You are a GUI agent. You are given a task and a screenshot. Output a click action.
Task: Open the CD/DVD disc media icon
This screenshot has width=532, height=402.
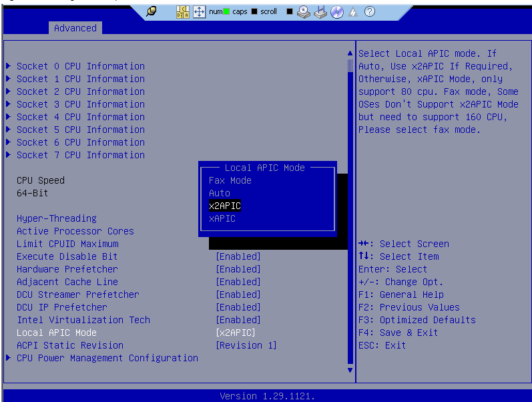pos(337,12)
